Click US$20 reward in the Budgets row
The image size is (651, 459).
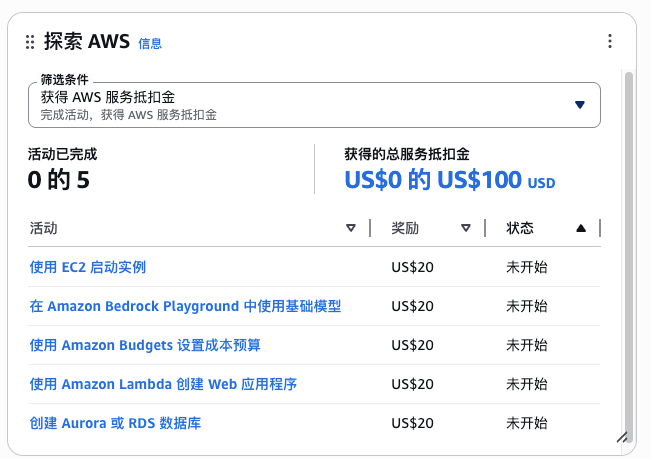pyautogui.click(x=412, y=345)
